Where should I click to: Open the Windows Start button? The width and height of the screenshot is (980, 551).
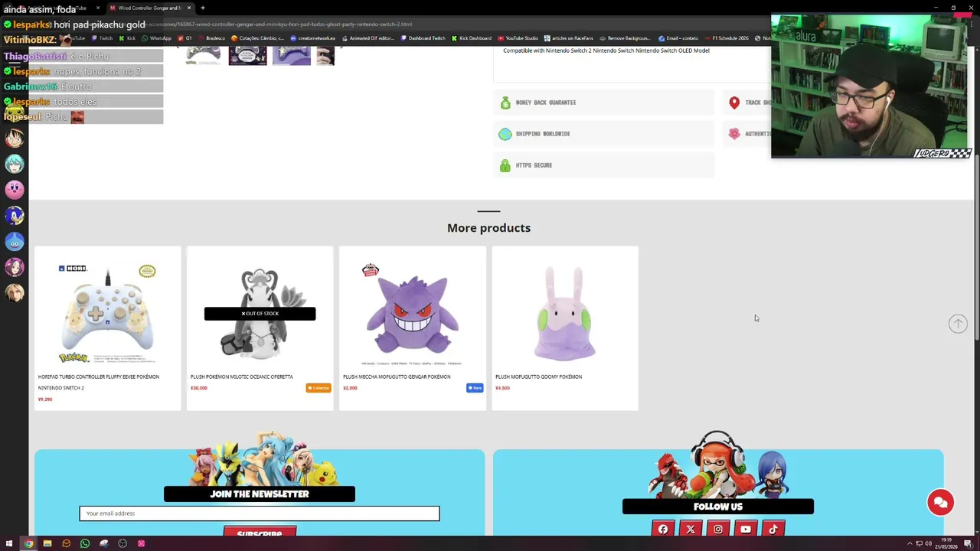(9, 543)
